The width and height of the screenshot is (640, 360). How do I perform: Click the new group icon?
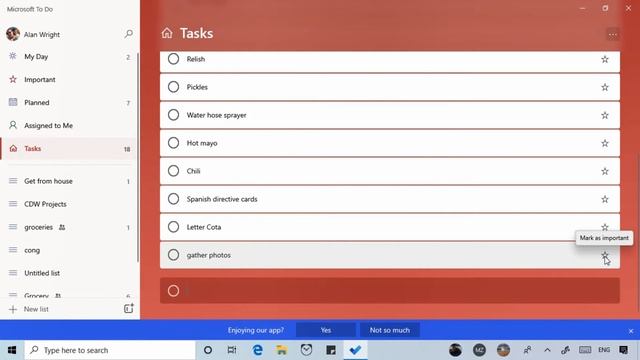129,309
